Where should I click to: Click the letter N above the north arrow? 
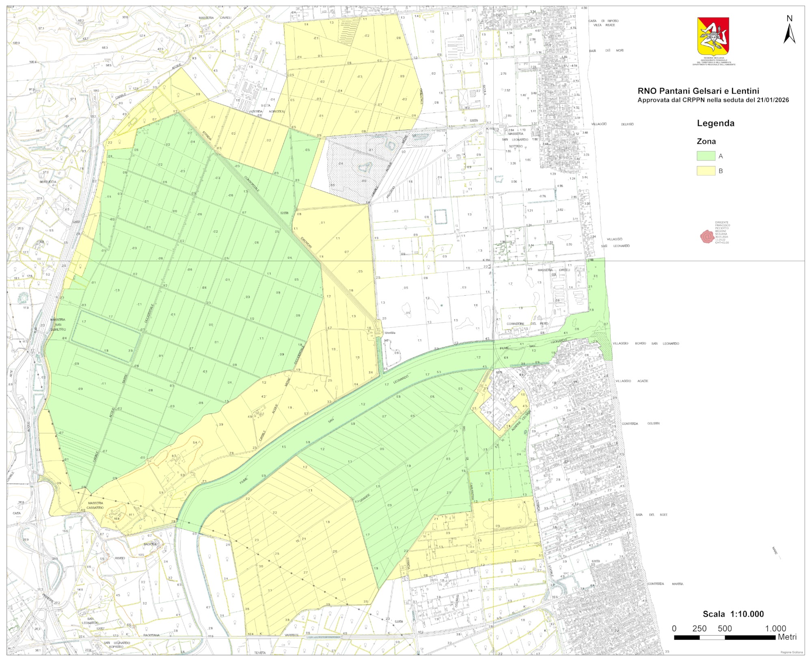tap(789, 18)
